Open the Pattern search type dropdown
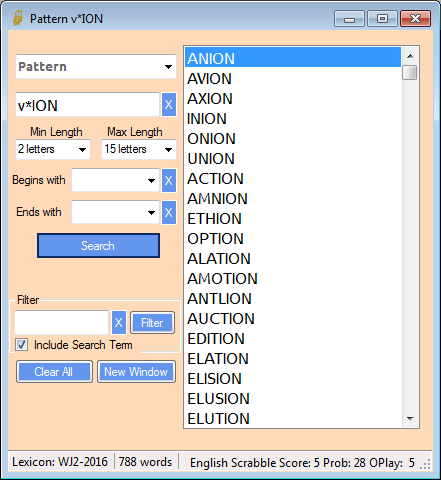 click(96, 67)
